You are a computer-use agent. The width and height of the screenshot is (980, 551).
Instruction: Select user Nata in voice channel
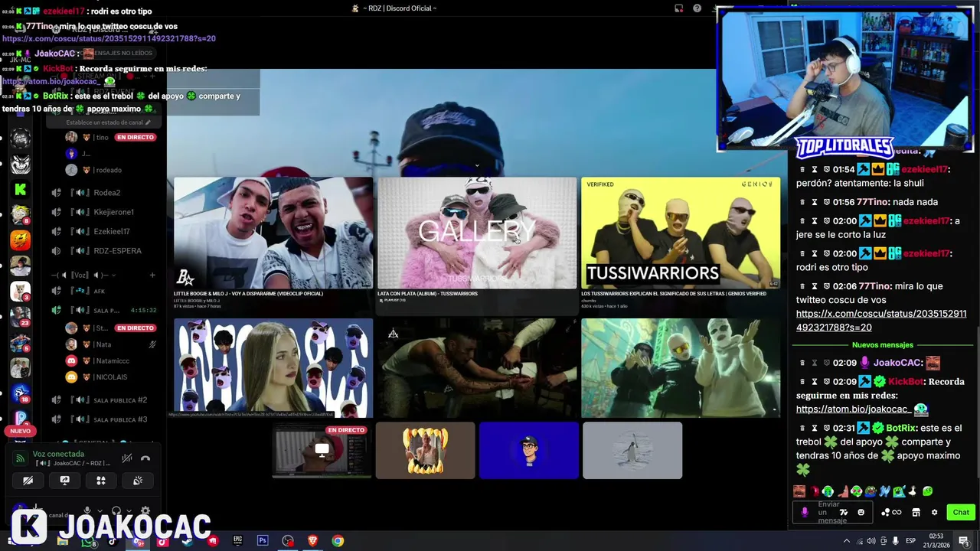[x=111, y=344]
